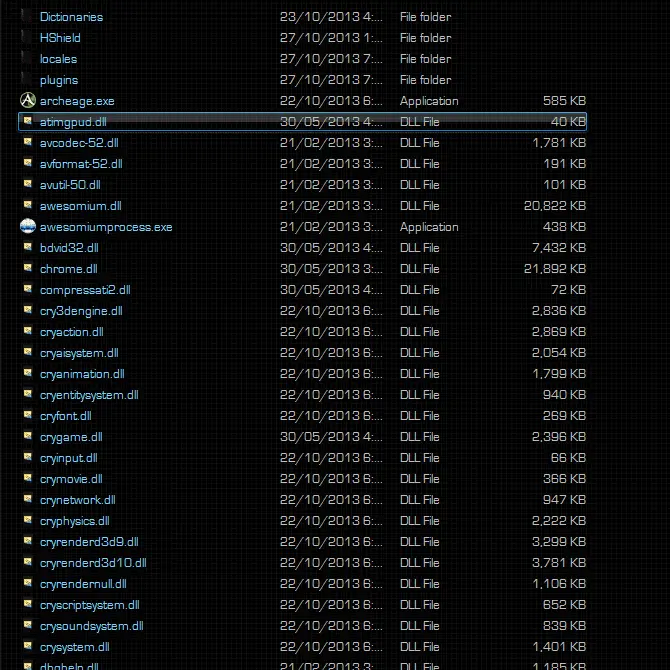The image size is (670, 670).
Task: Select the HShield folder name
Action: [60, 38]
